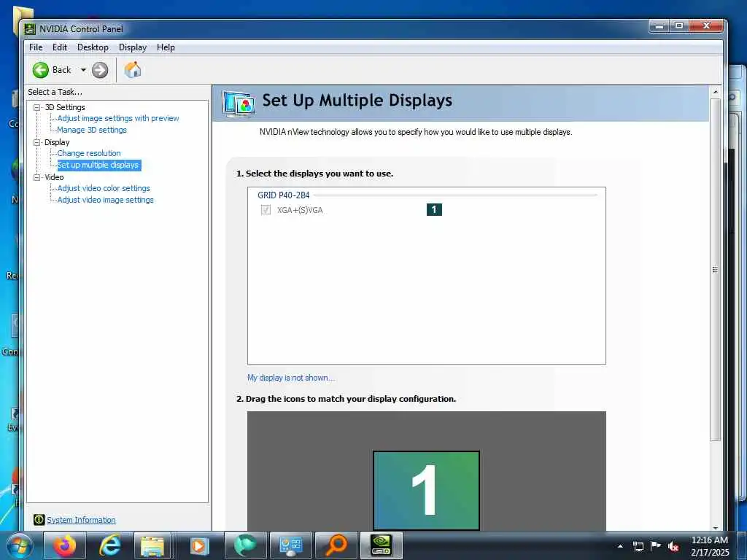
Task: Click the green Back arrow icon
Action: [41, 70]
